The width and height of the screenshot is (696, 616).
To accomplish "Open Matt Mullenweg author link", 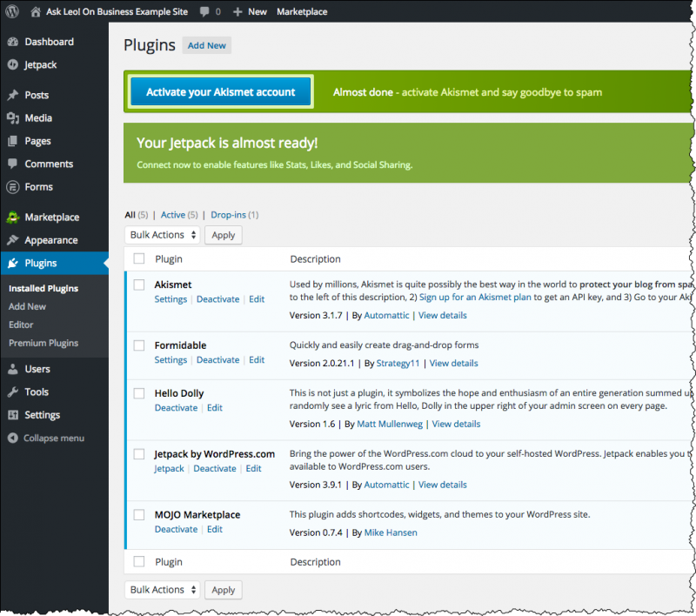I will point(390,425).
